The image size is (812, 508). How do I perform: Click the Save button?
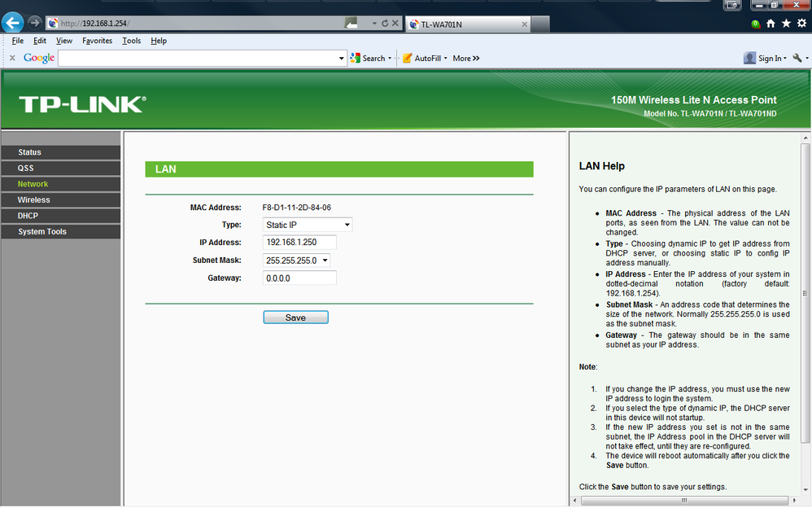[295, 317]
